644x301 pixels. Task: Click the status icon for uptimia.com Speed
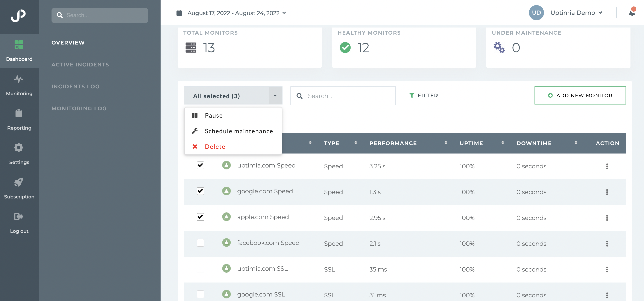226,165
